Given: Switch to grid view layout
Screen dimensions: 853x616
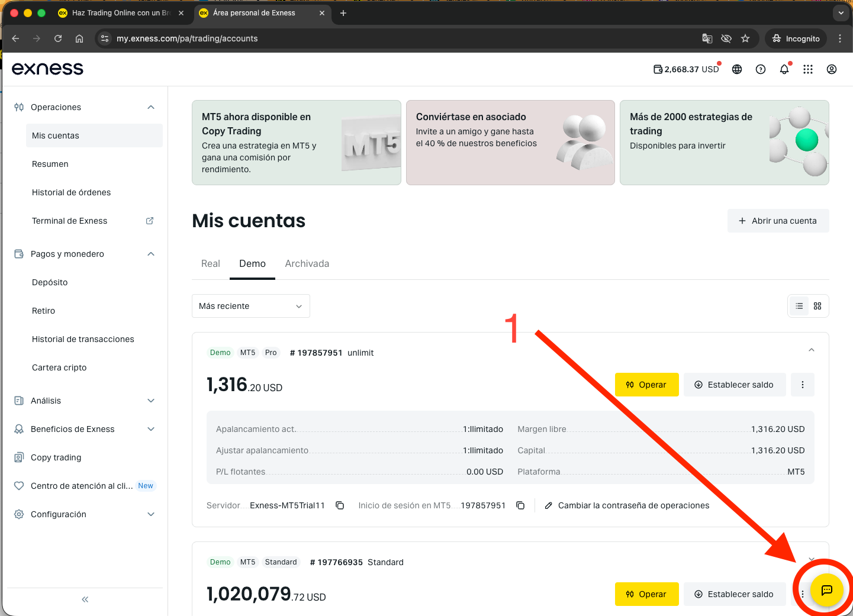Looking at the screenshot, I should (817, 306).
